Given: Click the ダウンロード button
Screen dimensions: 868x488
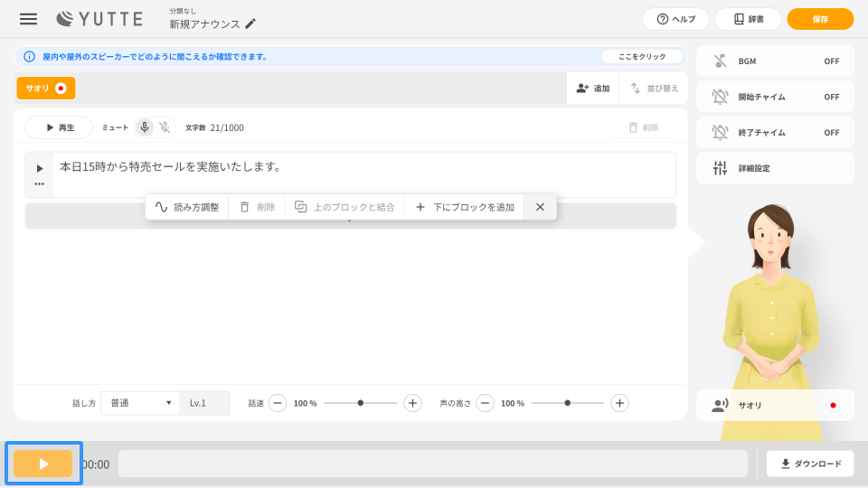Looking at the screenshot, I should point(810,464).
